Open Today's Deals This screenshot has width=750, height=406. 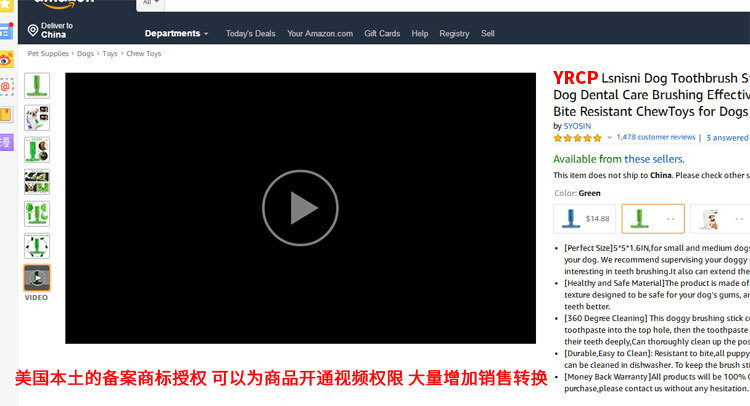[251, 33]
